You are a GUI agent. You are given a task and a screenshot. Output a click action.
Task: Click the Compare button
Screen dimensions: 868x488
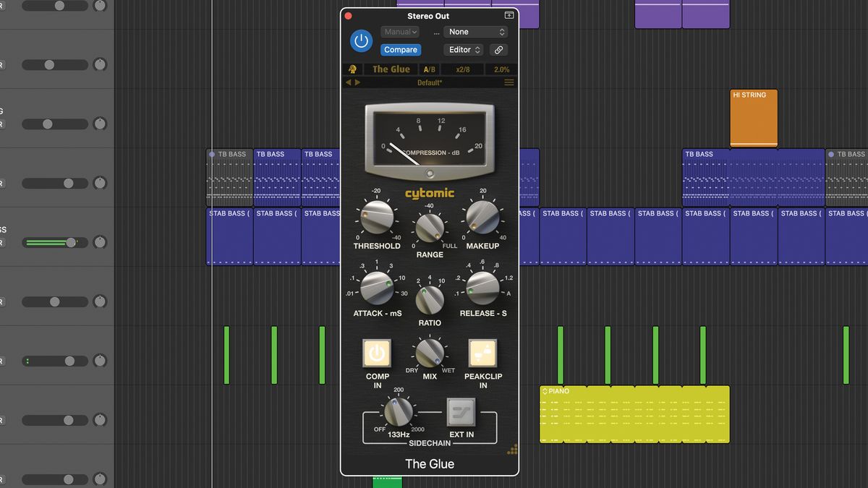(401, 50)
